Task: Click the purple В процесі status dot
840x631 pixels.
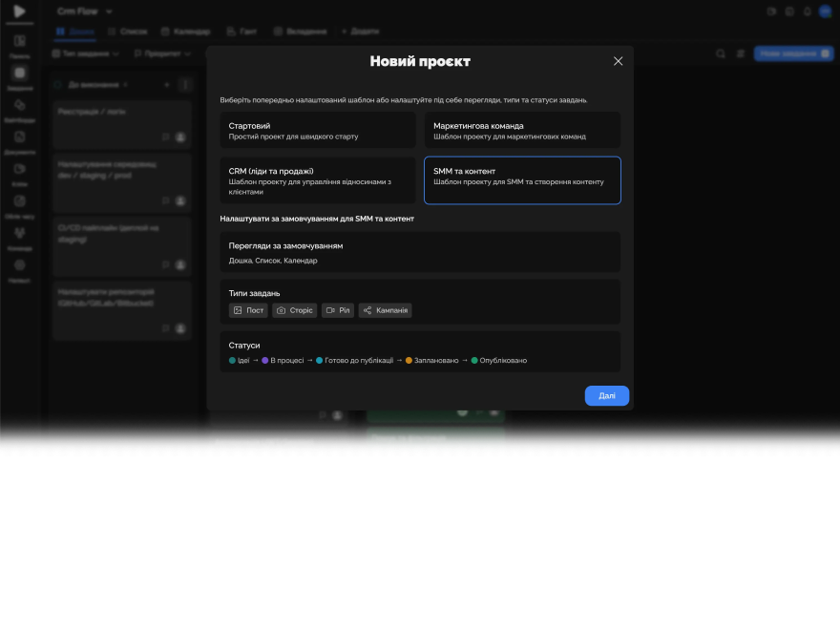Action: (x=265, y=361)
